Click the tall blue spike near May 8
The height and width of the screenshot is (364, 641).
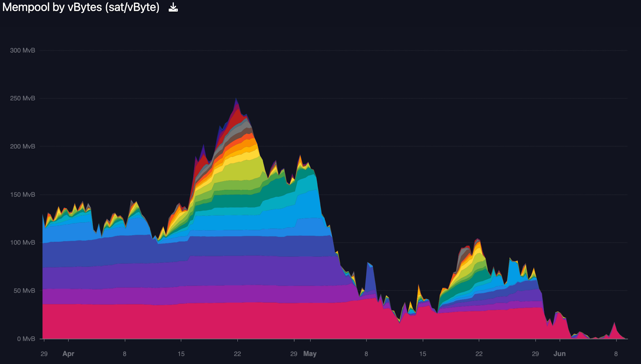(369, 276)
